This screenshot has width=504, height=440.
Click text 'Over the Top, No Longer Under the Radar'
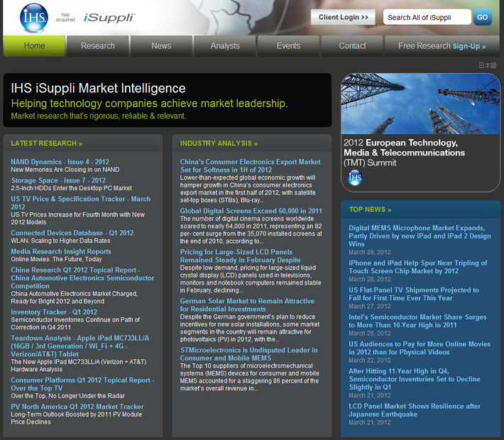coord(68,396)
